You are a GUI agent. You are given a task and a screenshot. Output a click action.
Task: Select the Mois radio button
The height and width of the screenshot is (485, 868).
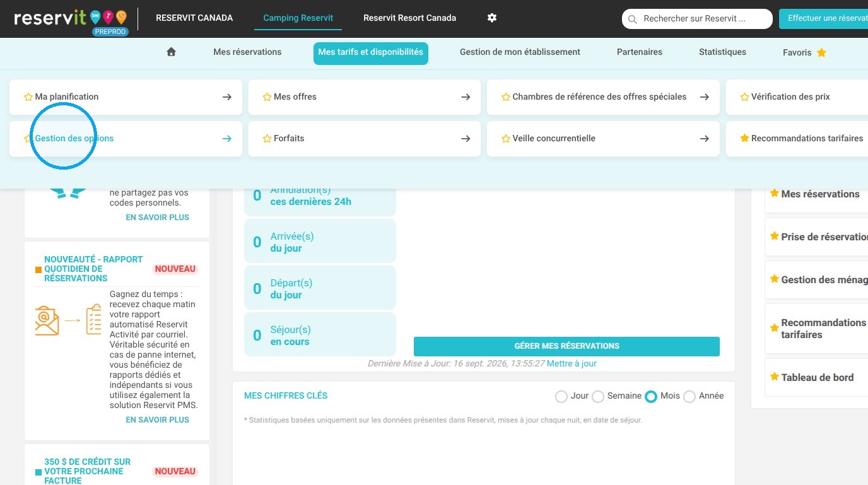pos(651,397)
